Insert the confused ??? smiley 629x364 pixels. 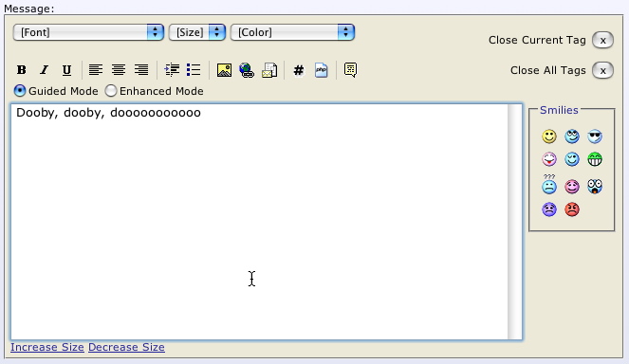click(x=549, y=185)
